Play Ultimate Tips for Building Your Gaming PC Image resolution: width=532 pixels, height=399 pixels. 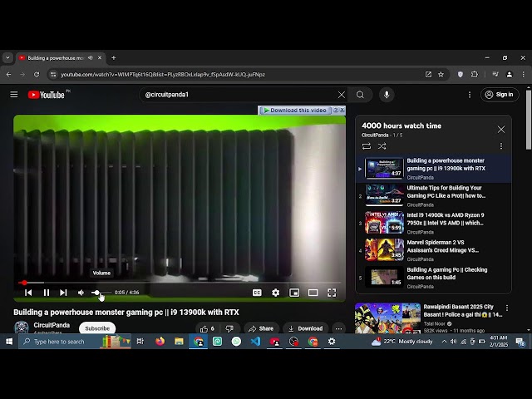point(434,196)
